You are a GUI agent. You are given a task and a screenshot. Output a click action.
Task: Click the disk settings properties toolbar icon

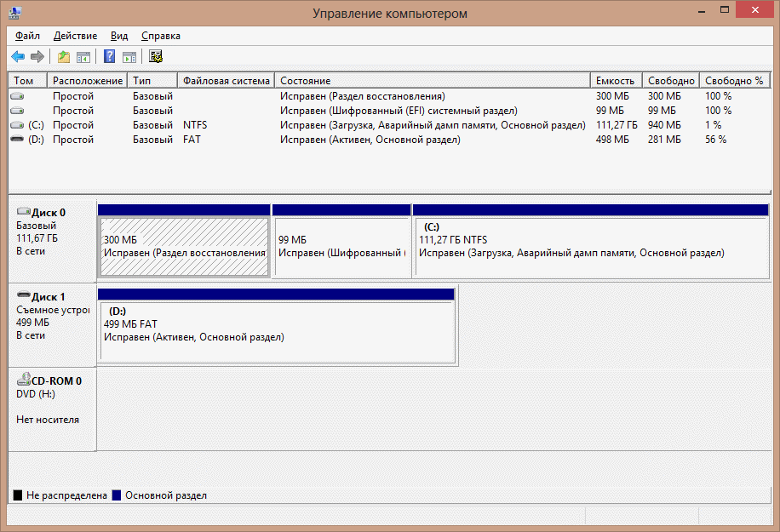click(156, 57)
